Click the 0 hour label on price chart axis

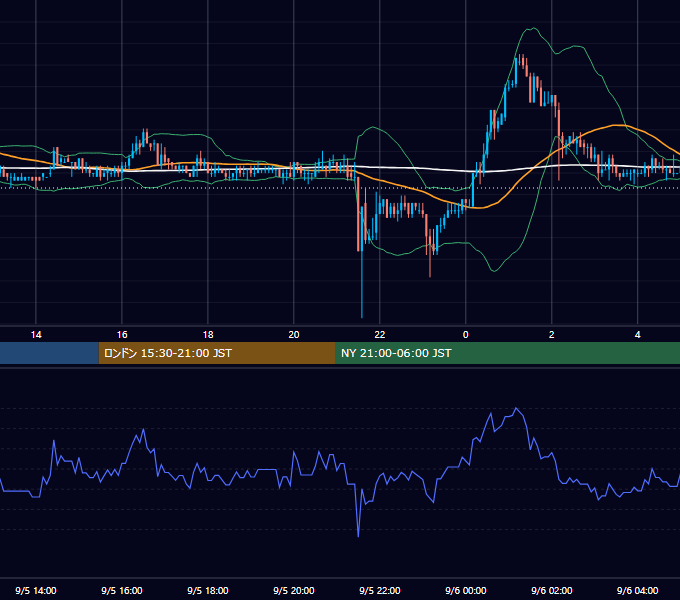465,335
